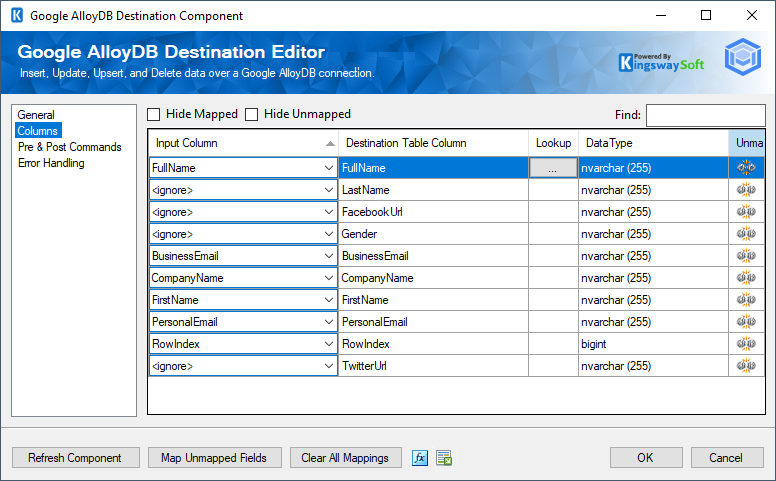Click the Cancel button
The width and height of the screenshot is (776, 481).
coord(727,458)
